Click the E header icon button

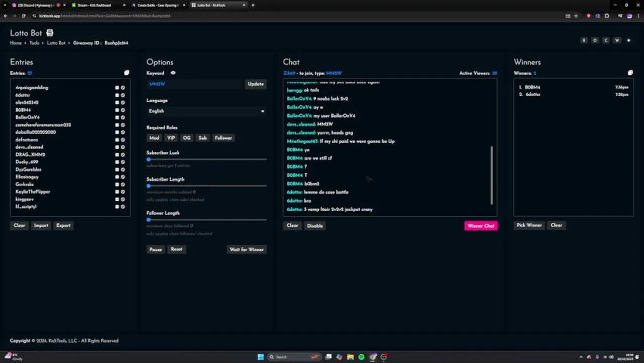point(584,40)
